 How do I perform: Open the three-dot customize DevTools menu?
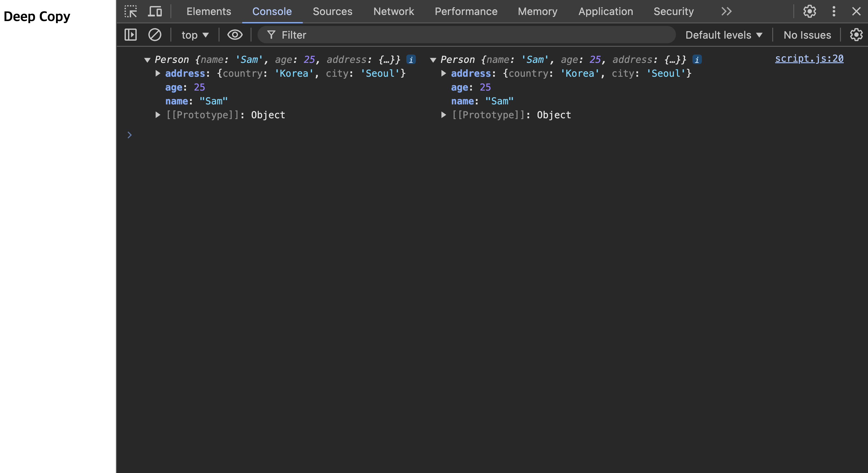click(x=834, y=12)
